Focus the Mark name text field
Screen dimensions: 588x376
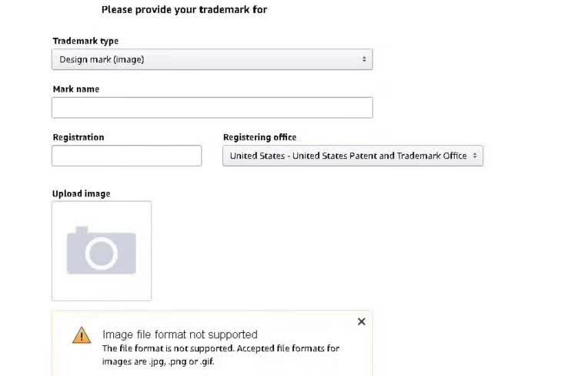pos(212,108)
